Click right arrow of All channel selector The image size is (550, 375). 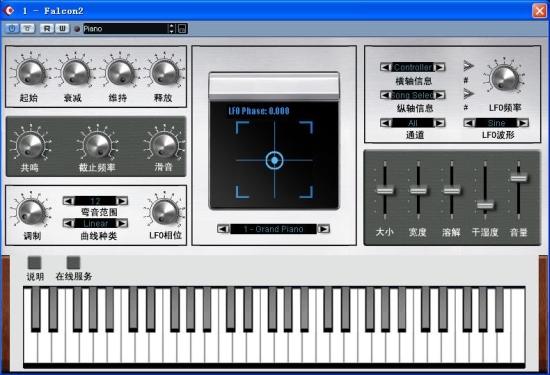click(x=440, y=123)
